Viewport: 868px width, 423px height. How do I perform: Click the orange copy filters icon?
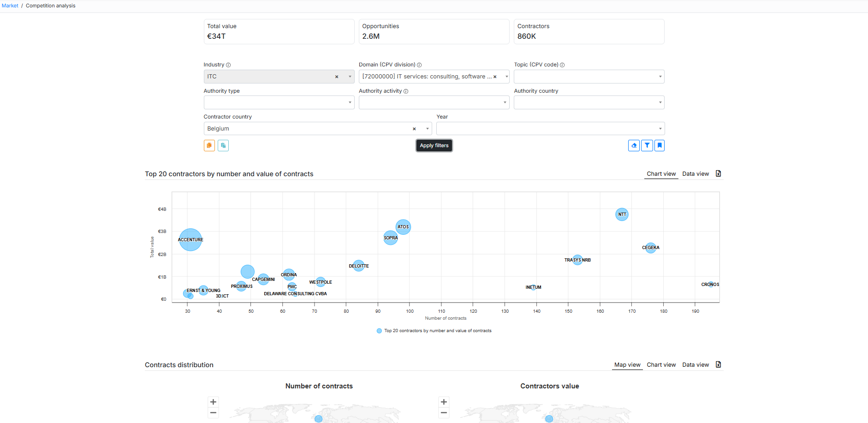tap(209, 145)
